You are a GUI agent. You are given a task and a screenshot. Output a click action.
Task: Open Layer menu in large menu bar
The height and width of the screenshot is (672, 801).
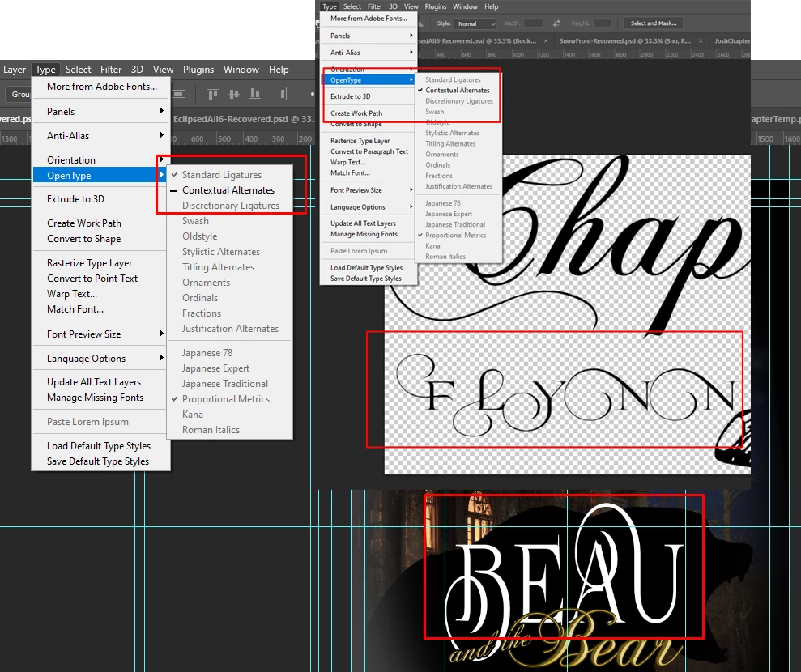coord(15,70)
